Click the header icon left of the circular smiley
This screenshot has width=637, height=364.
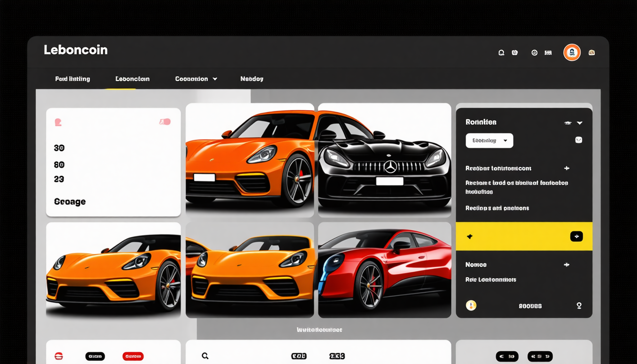515,53
